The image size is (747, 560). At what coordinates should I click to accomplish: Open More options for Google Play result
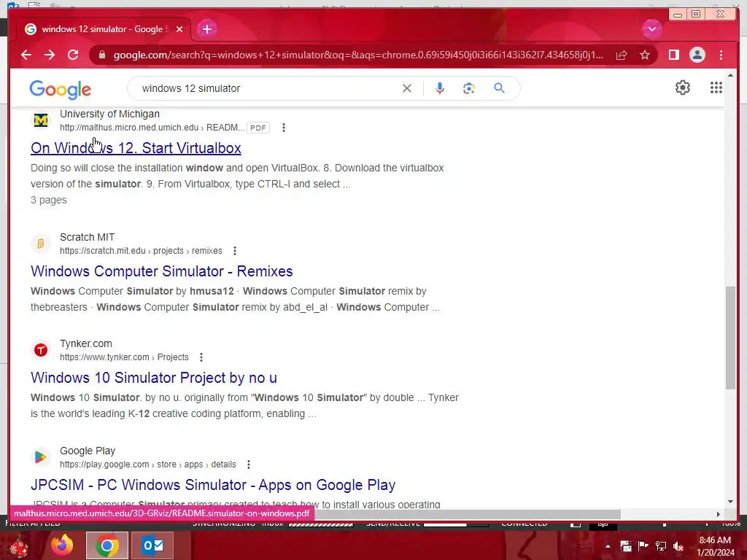click(248, 464)
